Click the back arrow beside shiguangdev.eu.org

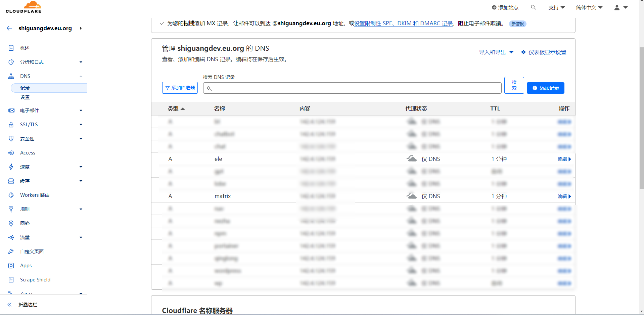[x=9, y=28]
